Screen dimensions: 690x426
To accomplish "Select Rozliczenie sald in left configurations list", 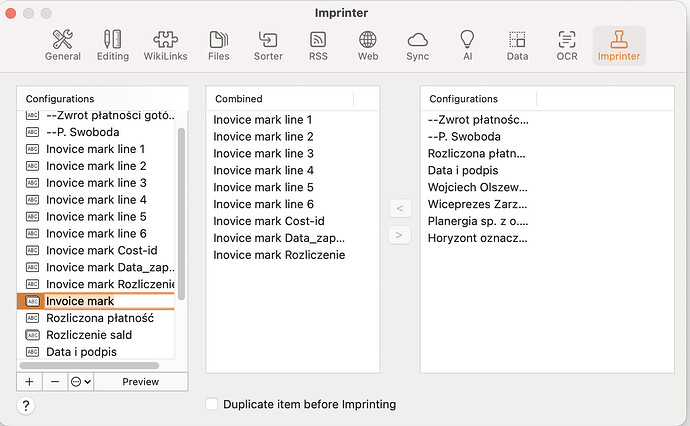I will (89, 335).
